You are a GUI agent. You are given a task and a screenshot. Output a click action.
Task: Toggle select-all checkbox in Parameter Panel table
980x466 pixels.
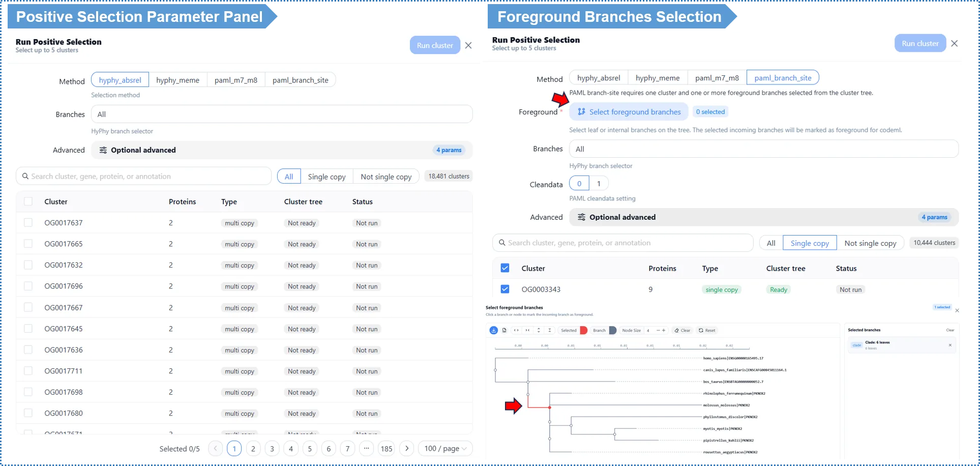(x=28, y=201)
